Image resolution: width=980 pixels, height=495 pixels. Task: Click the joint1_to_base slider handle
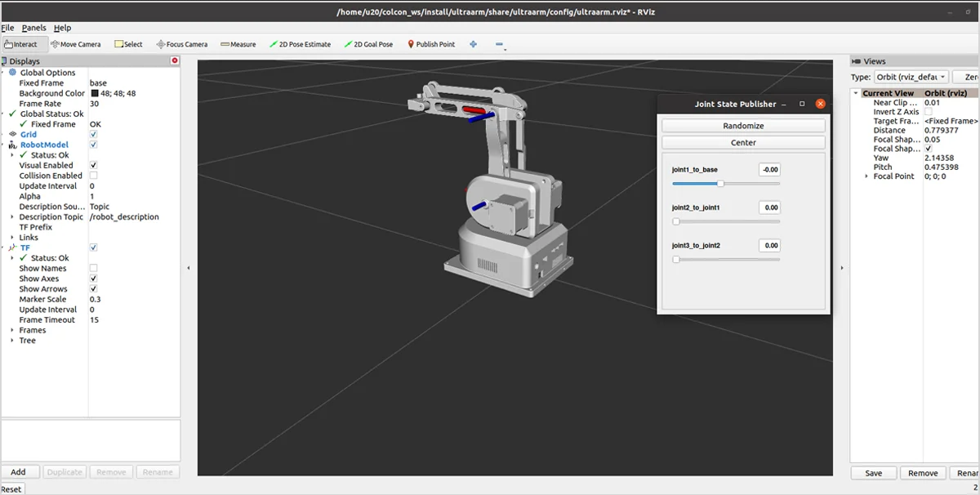click(x=720, y=184)
